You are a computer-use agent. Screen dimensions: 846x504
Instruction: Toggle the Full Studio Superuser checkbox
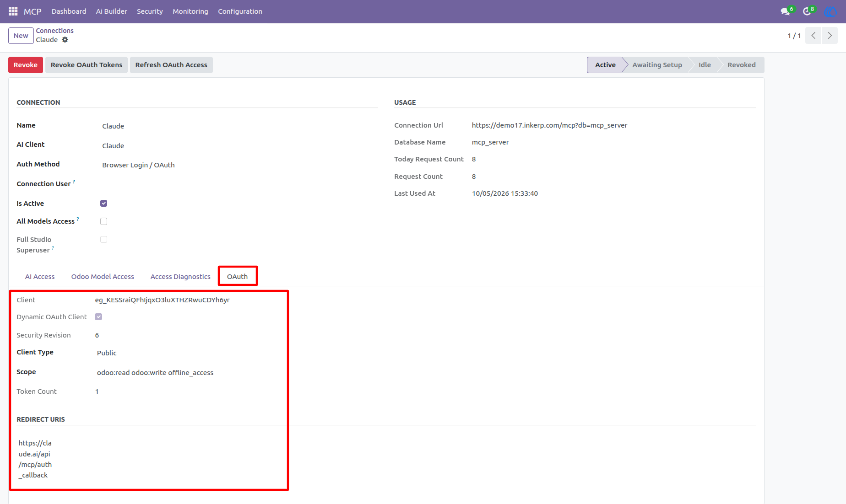coord(104,240)
